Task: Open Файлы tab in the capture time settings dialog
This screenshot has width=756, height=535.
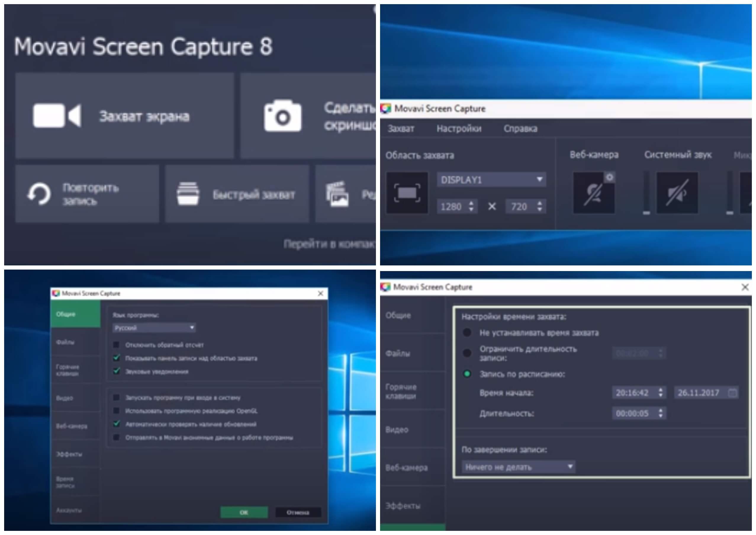Action: point(412,353)
